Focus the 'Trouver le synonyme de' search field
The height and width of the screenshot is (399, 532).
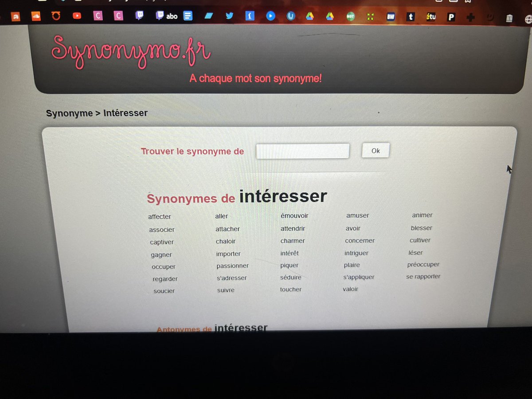tap(303, 151)
